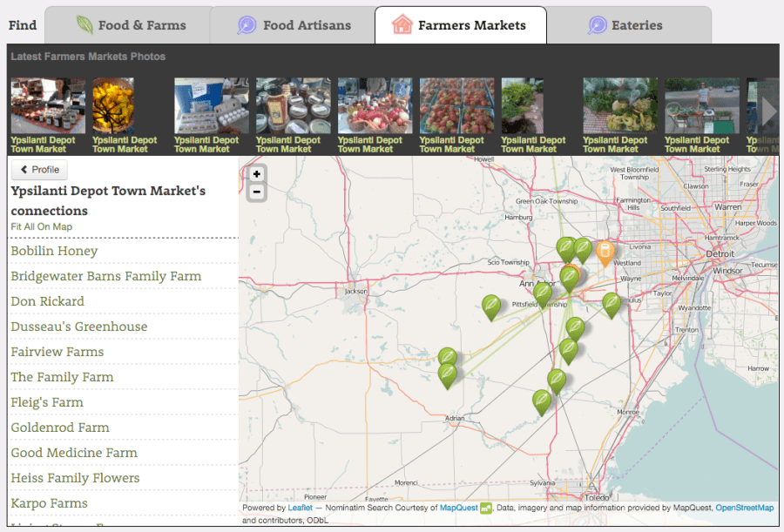This screenshot has height=532, width=784.
Task: Go back using the Profile button
Action: pos(39,170)
